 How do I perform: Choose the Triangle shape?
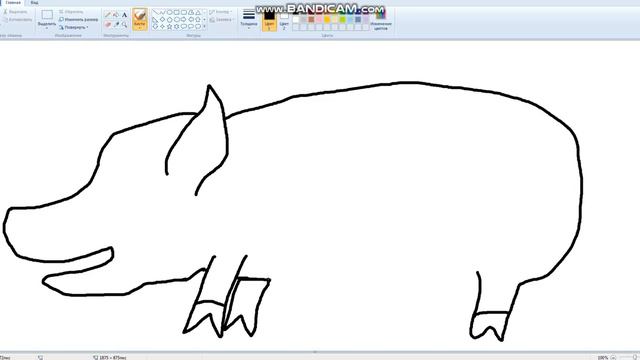[198, 13]
